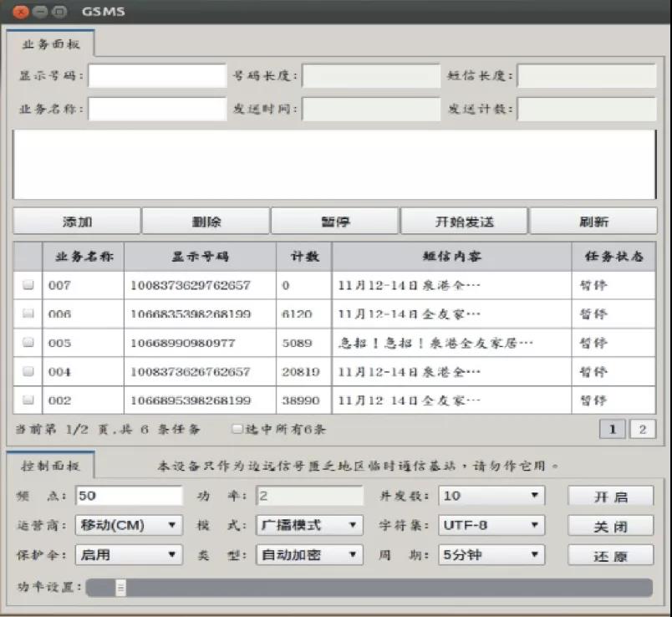Click the display number 10668990980977
Screen dimensions: 672x617
(x=182, y=343)
